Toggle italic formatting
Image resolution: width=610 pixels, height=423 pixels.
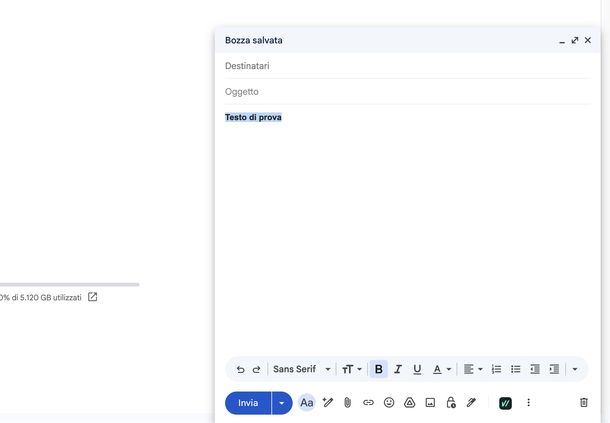click(398, 369)
